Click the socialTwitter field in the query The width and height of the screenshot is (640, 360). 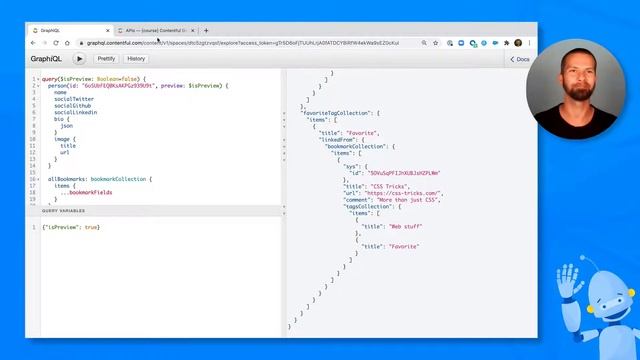click(x=74, y=99)
